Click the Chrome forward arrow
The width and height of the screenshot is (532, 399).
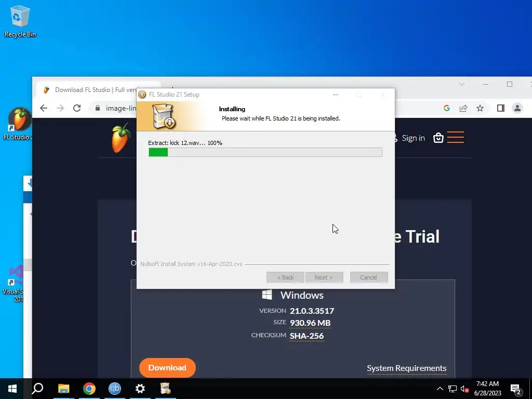60,108
